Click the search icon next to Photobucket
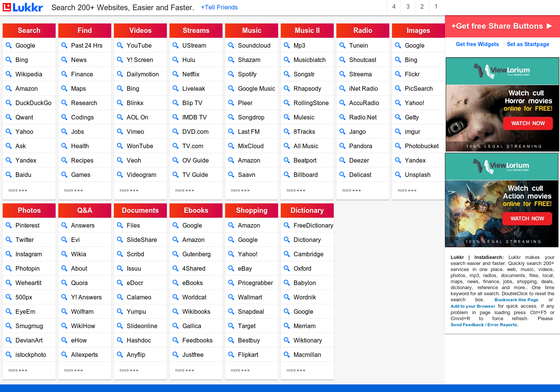 point(398,146)
